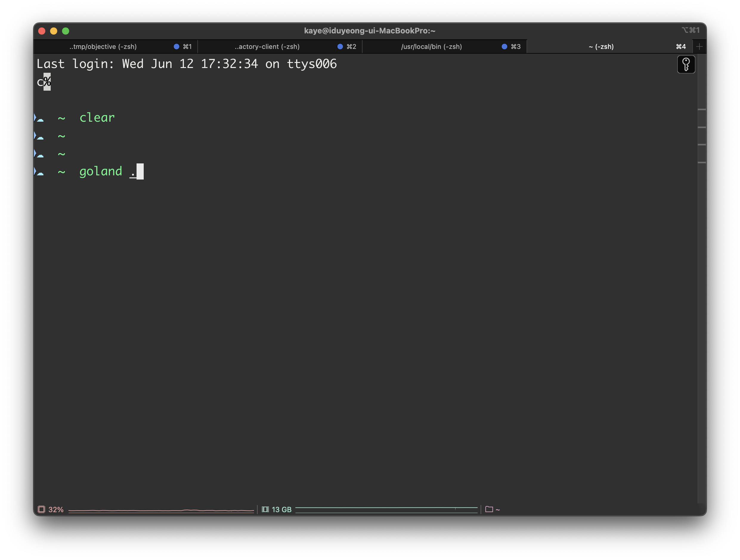Open a new tab with plus button

(x=699, y=47)
